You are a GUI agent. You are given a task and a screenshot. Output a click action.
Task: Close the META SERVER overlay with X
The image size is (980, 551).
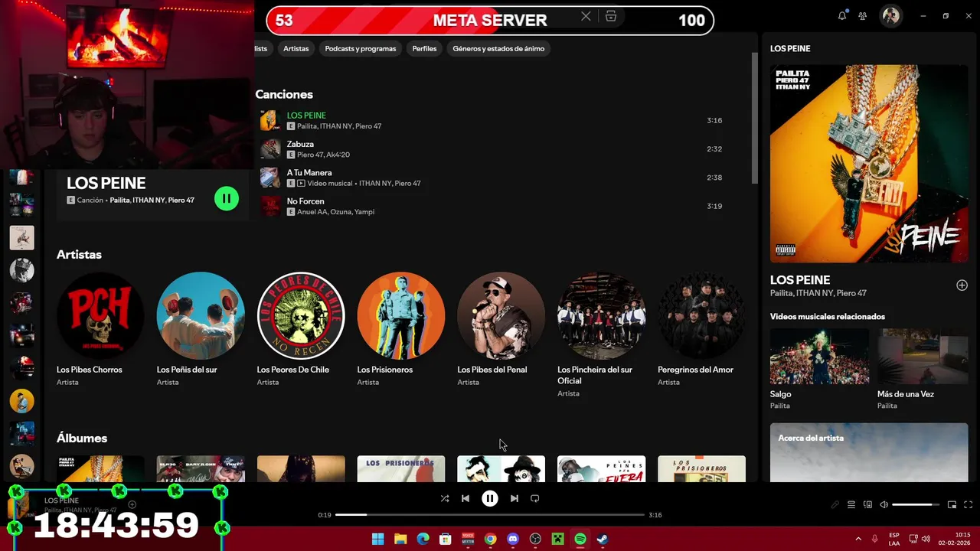586,16
